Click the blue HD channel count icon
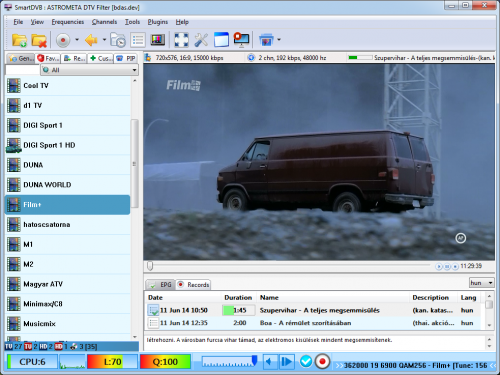This screenshot has height=375, width=500. (43, 347)
